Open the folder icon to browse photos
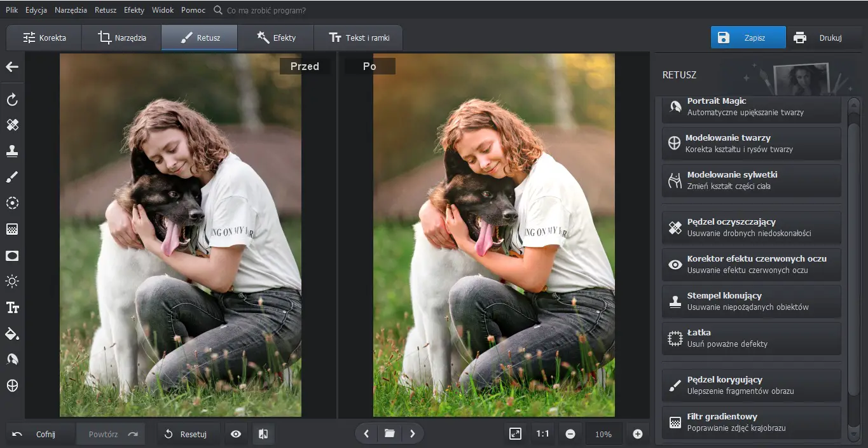This screenshot has width=868, height=448. (x=390, y=433)
